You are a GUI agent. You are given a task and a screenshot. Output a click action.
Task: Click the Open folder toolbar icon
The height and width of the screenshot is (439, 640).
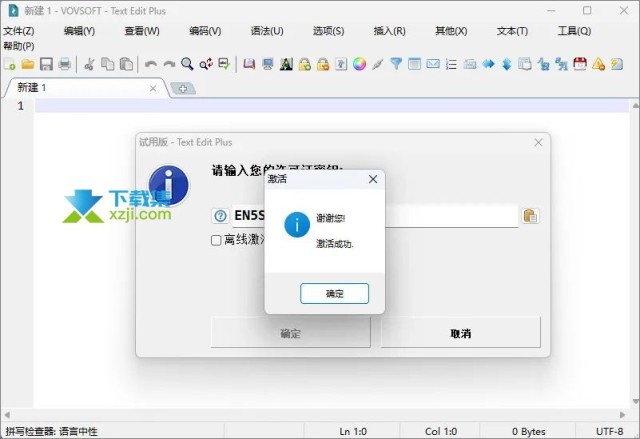[x=28, y=64]
